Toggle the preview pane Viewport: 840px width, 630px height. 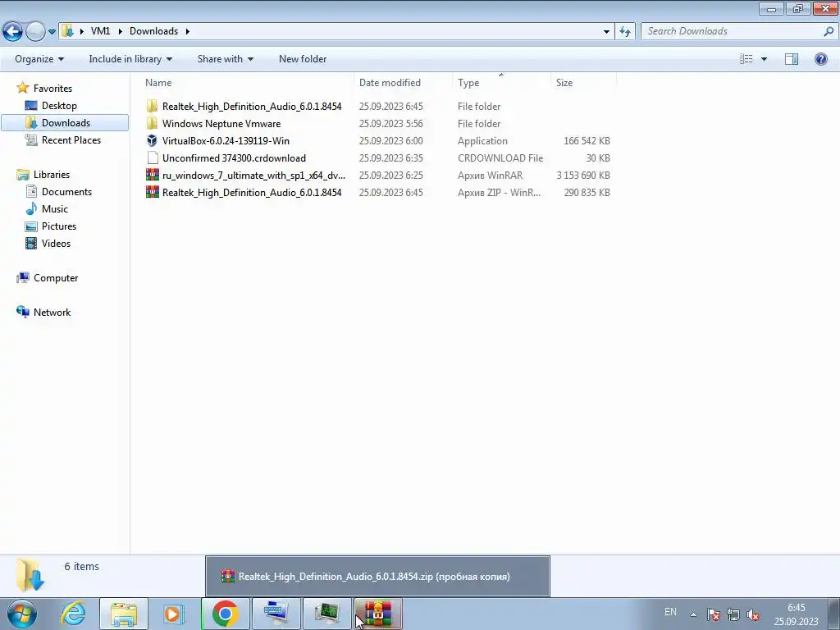coord(792,59)
